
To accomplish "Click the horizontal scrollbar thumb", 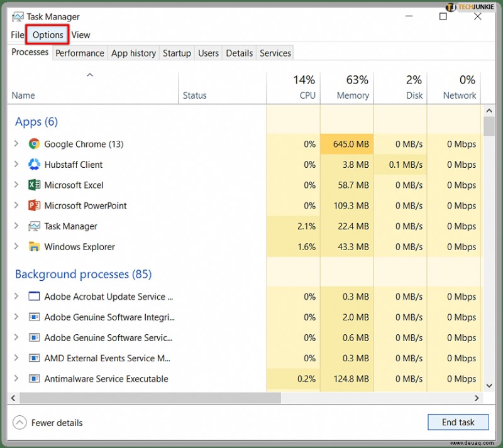I will (x=150, y=398).
